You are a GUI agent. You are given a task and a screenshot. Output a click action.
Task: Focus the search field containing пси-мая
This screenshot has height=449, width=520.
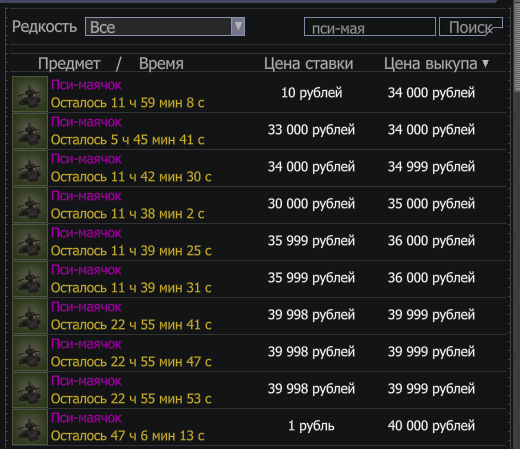point(370,27)
